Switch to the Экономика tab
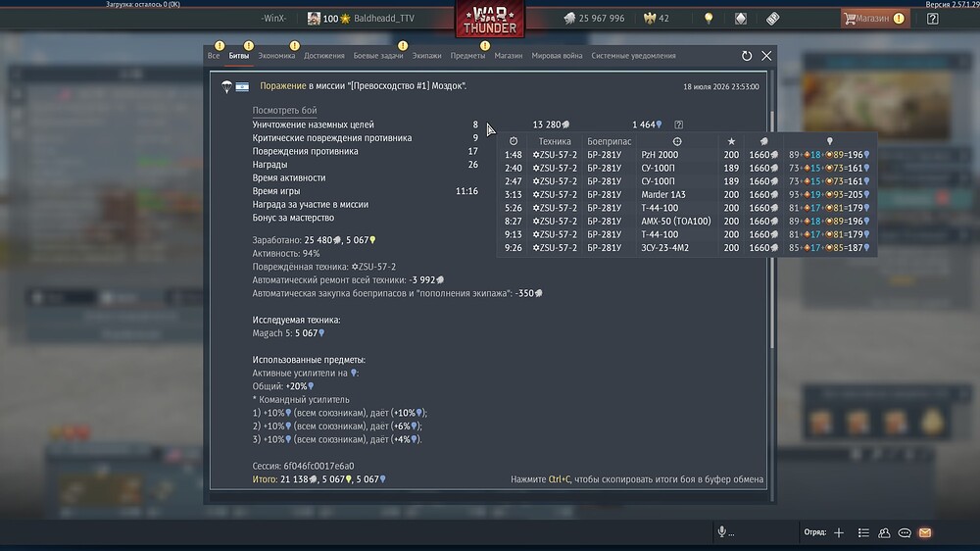Screen dimensions: 980x551 [x=276, y=56]
